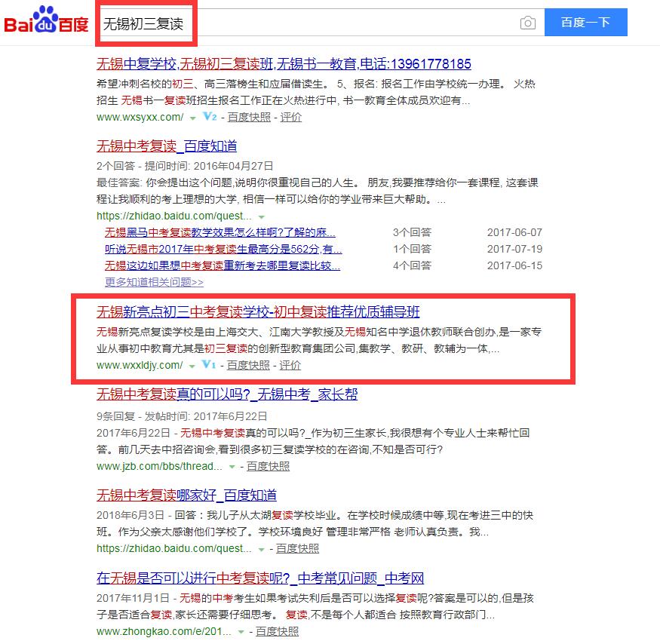Expand dropdown arrow after www.wxsyxx.com URL

coord(192,118)
